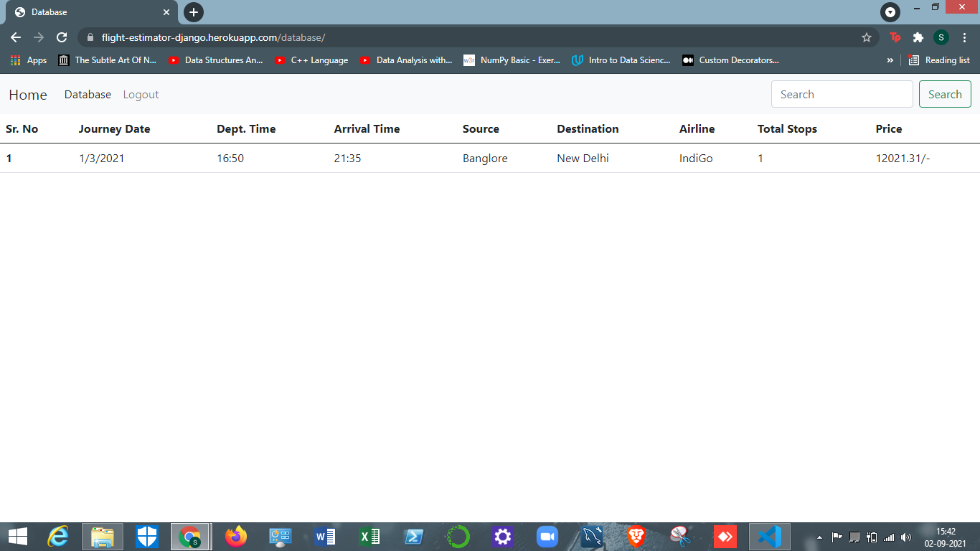The width and height of the screenshot is (980, 551).
Task: Launch PowerShell from the taskbar
Action: (414, 537)
